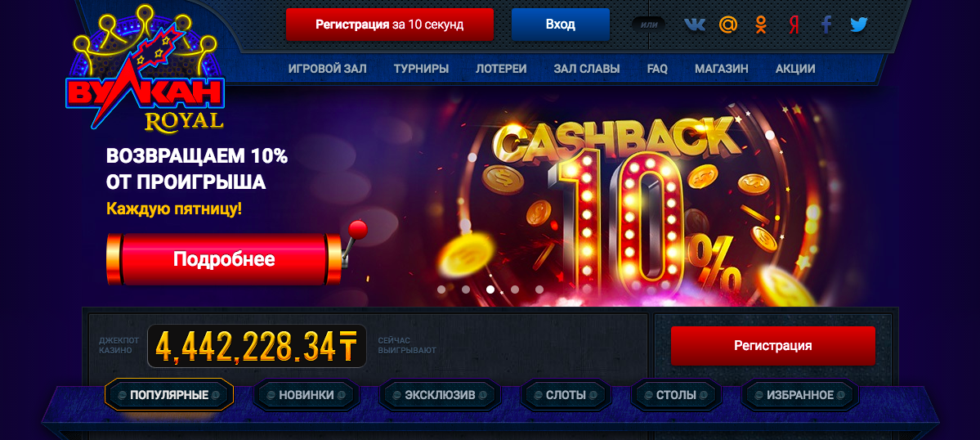Screen dimensions: 980x440
Task: Switch to the Новинки games tab
Action: coord(307,395)
